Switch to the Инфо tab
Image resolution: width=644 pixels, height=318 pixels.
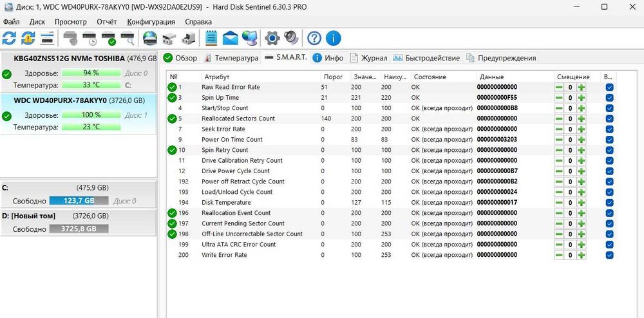pyautogui.click(x=328, y=58)
